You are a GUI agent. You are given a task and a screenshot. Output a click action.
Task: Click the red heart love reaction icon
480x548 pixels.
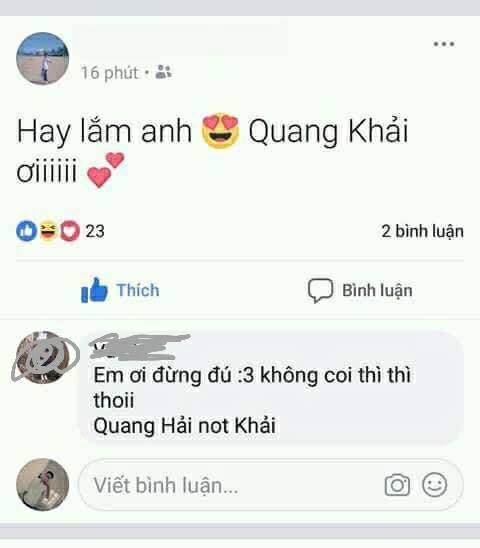[x=70, y=231]
